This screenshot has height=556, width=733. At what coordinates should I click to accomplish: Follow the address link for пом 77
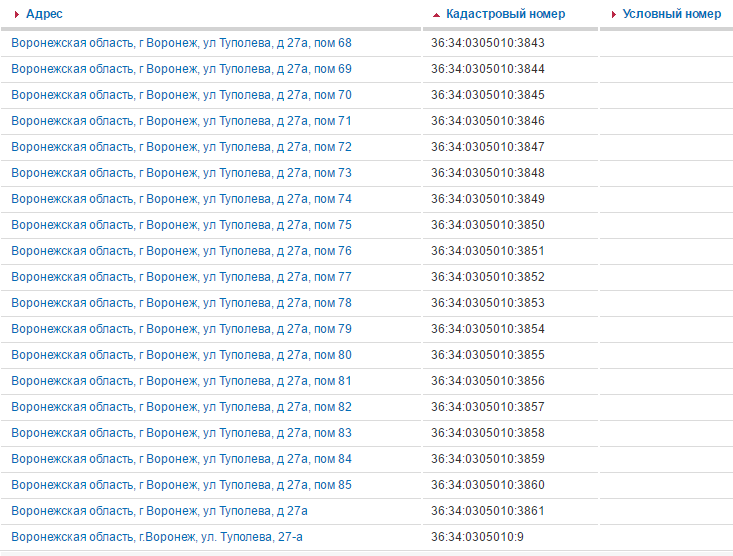tap(181, 277)
